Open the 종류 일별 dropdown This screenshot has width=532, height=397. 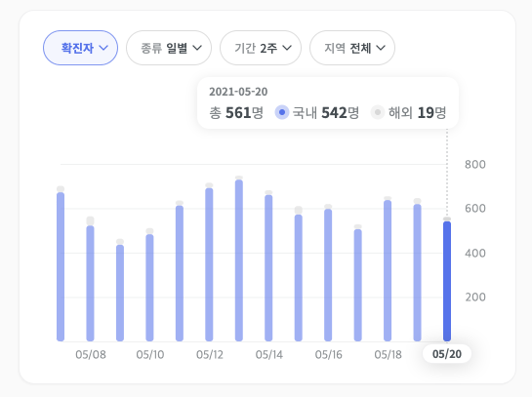tap(169, 48)
